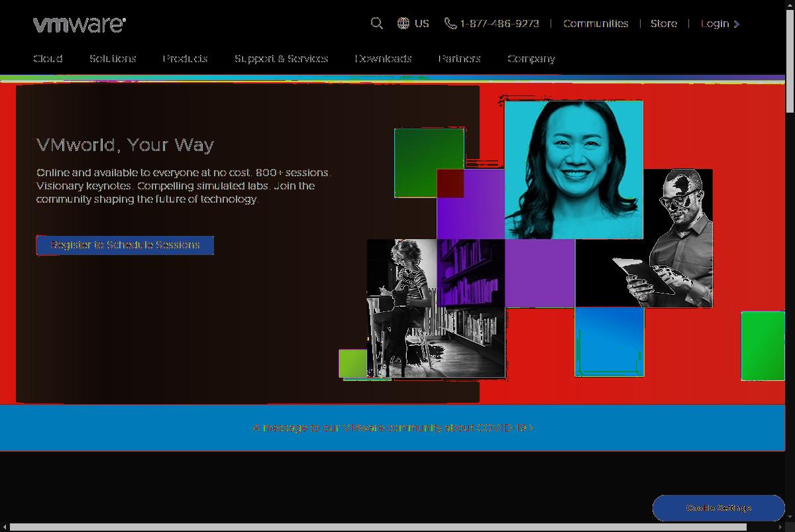The height and width of the screenshot is (532, 795).
Task: Open the search magnifier icon
Action: [x=376, y=23]
